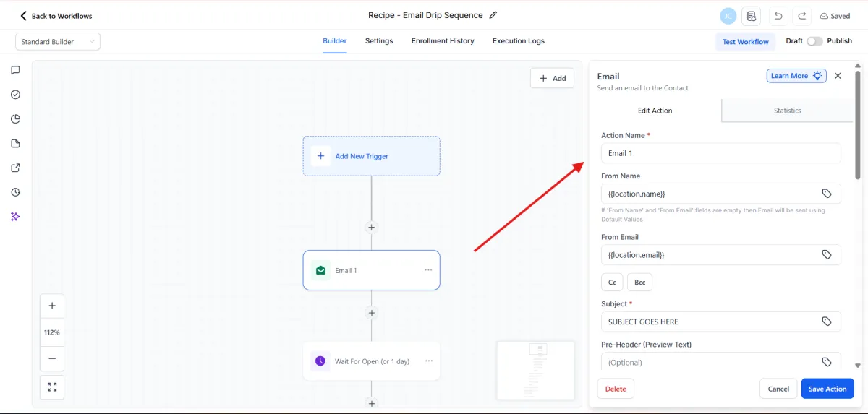Viewport: 868px width, 414px height.
Task: Click the zoom in plus button
Action: point(52,306)
